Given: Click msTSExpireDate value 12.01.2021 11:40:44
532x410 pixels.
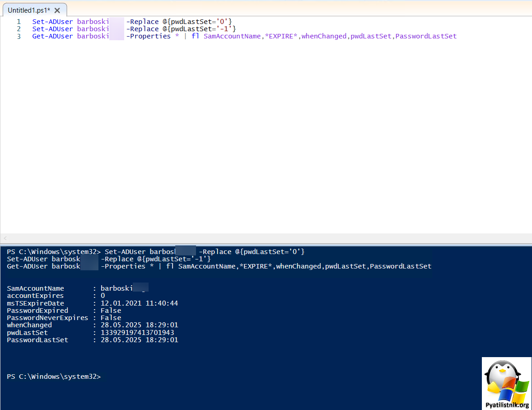Looking at the screenshot, I should pos(139,303).
